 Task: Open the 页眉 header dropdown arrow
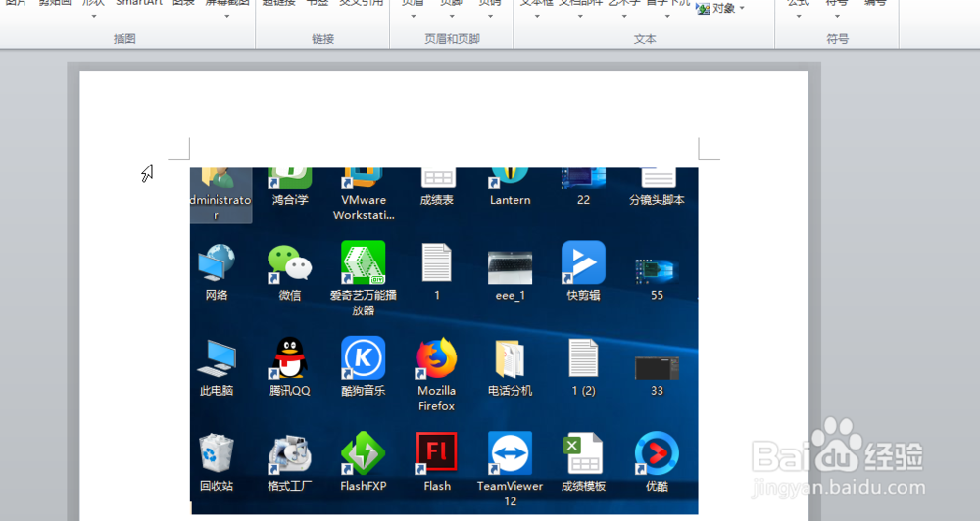(x=413, y=16)
